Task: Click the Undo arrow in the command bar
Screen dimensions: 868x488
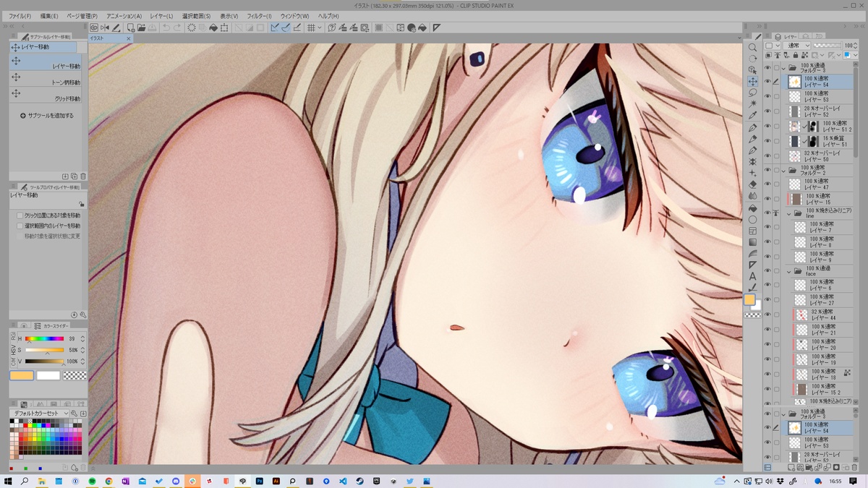Action: (x=166, y=27)
